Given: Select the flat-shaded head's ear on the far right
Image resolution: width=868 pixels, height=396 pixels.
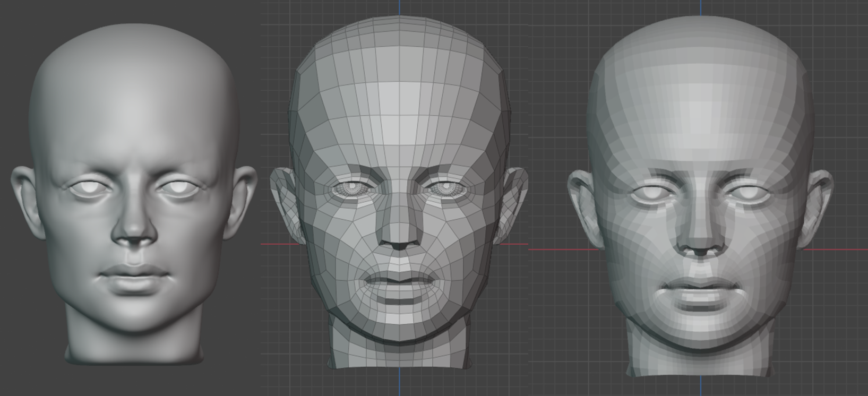Looking at the screenshot, I should (818, 204).
